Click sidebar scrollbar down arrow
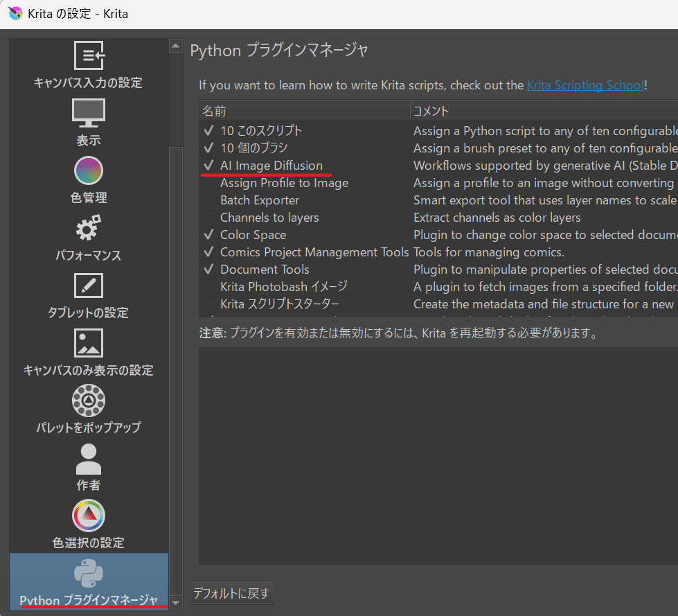This screenshot has height=616, width=678. click(x=175, y=603)
